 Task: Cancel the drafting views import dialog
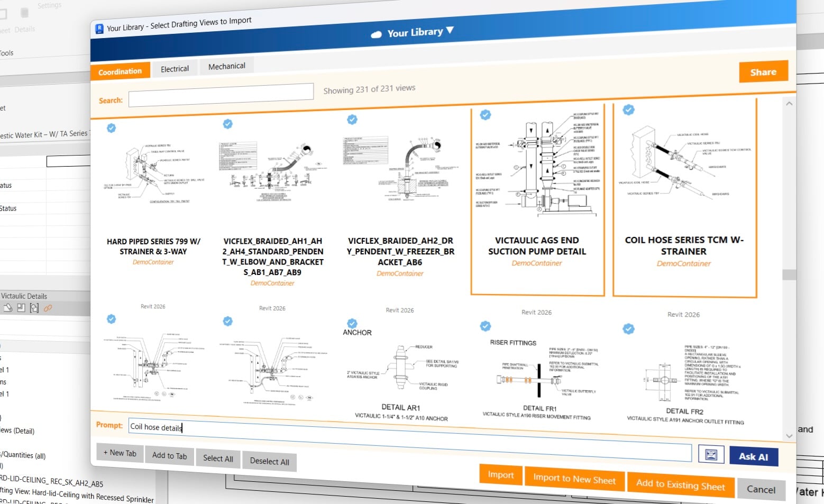point(761,490)
